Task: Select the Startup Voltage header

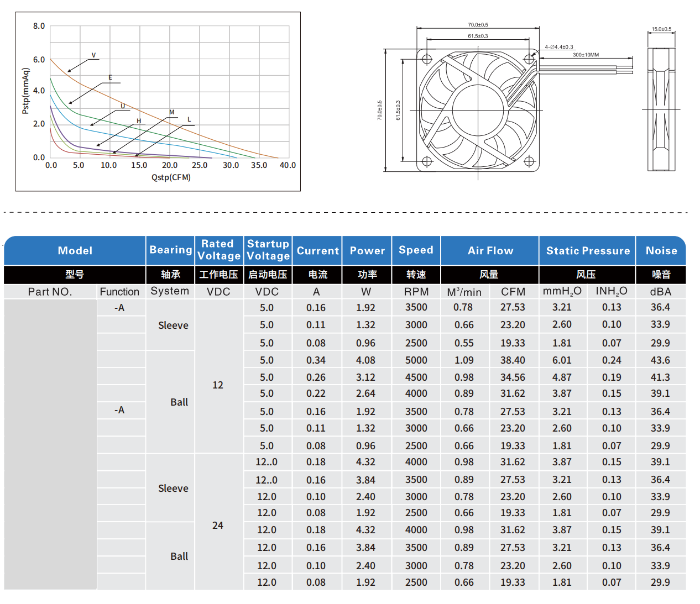Action: pos(268,250)
